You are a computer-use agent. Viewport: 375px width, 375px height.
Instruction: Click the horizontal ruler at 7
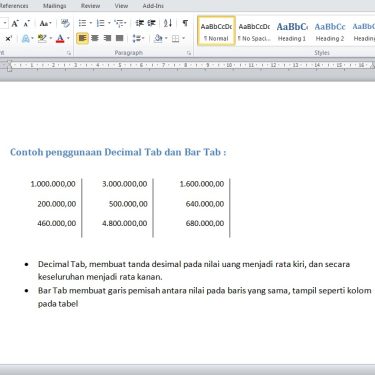pyautogui.click(x=163, y=65)
